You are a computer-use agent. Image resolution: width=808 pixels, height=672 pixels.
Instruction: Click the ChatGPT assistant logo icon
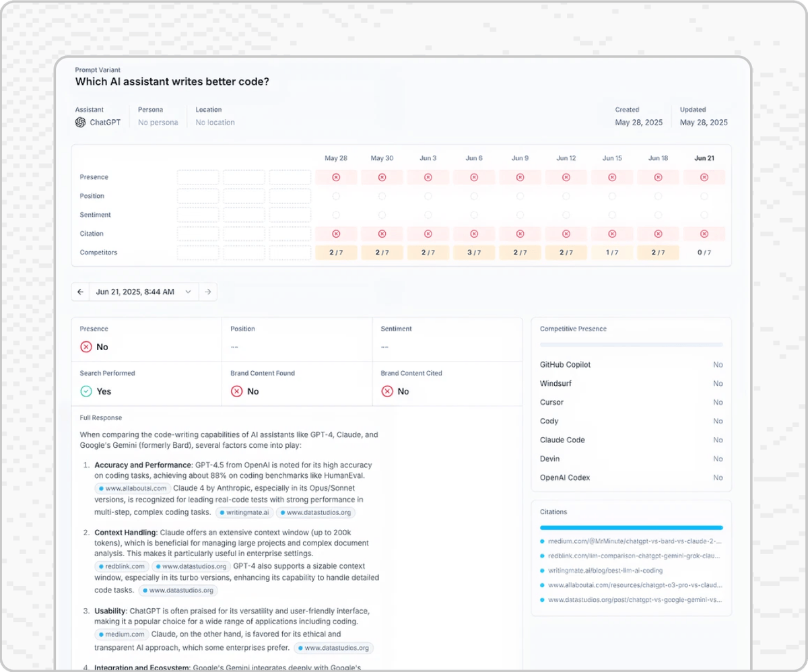[x=80, y=123]
